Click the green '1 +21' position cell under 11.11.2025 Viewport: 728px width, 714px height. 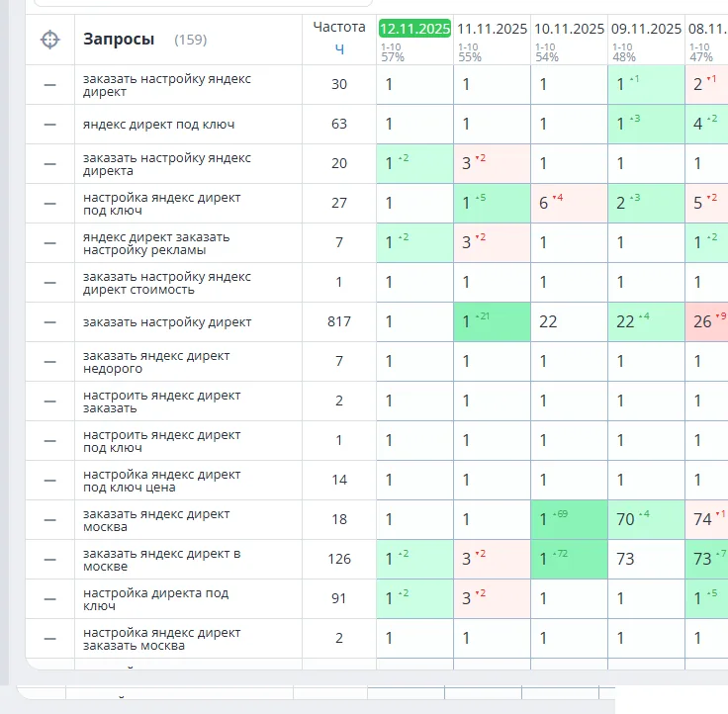tap(492, 322)
